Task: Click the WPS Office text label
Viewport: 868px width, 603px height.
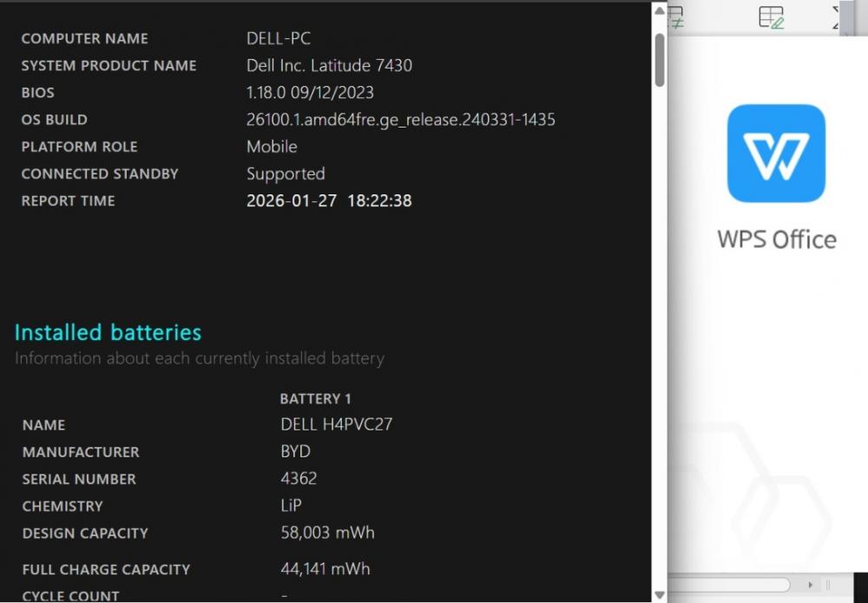Action: point(777,239)
